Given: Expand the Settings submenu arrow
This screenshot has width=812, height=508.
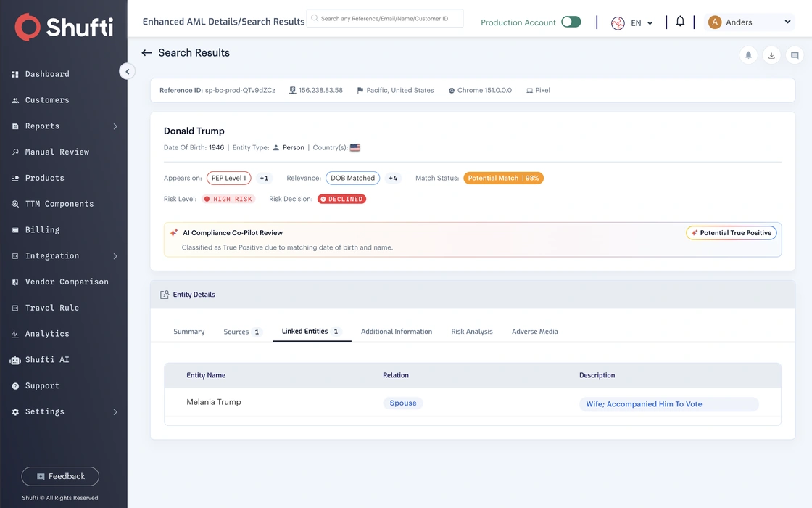Looking at the screenshot, I should point(115,412).
